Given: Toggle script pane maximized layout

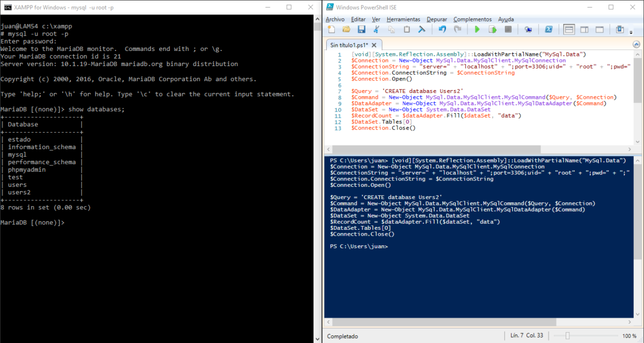Looking at the screenshot, I should (599, 30).
